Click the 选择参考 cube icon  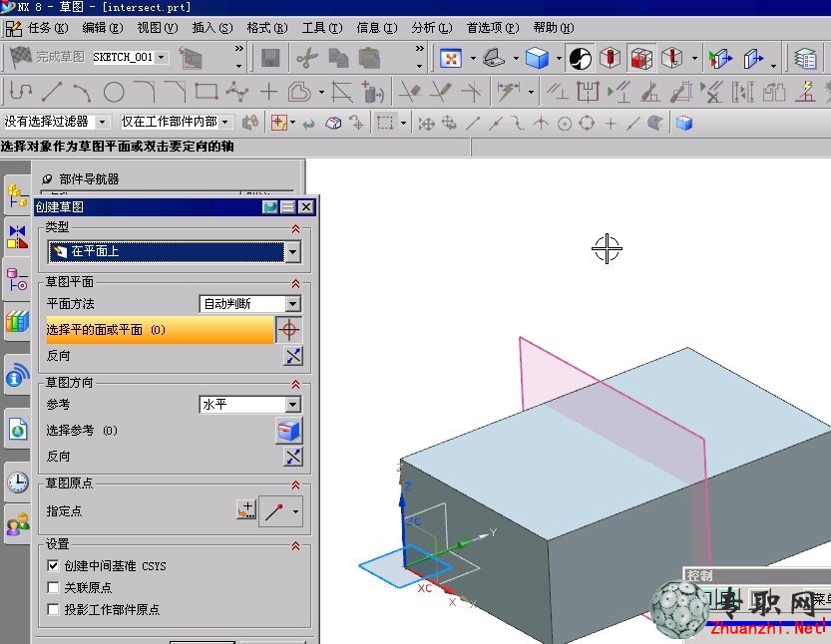tap(289, 430)
